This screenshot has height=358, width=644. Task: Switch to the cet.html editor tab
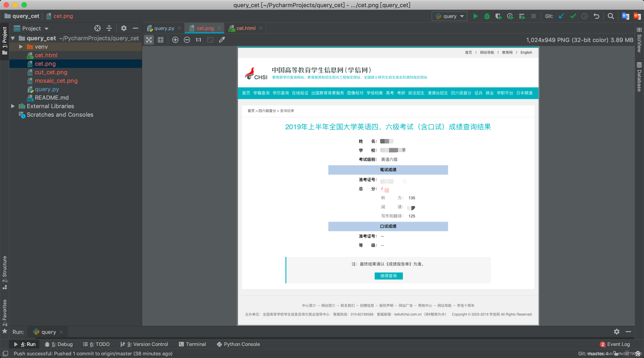[246, 28]
